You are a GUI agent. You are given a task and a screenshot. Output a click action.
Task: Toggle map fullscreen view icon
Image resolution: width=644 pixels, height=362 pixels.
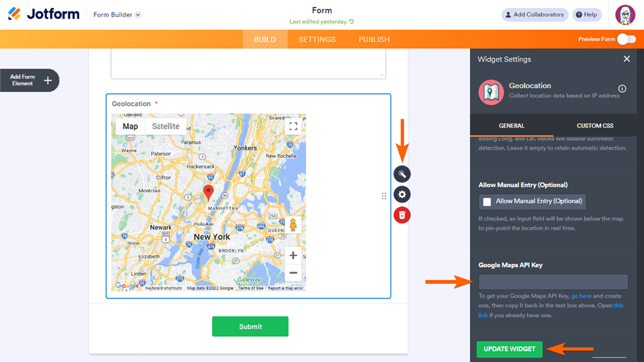pyautogui.click(x=293, y=126)
